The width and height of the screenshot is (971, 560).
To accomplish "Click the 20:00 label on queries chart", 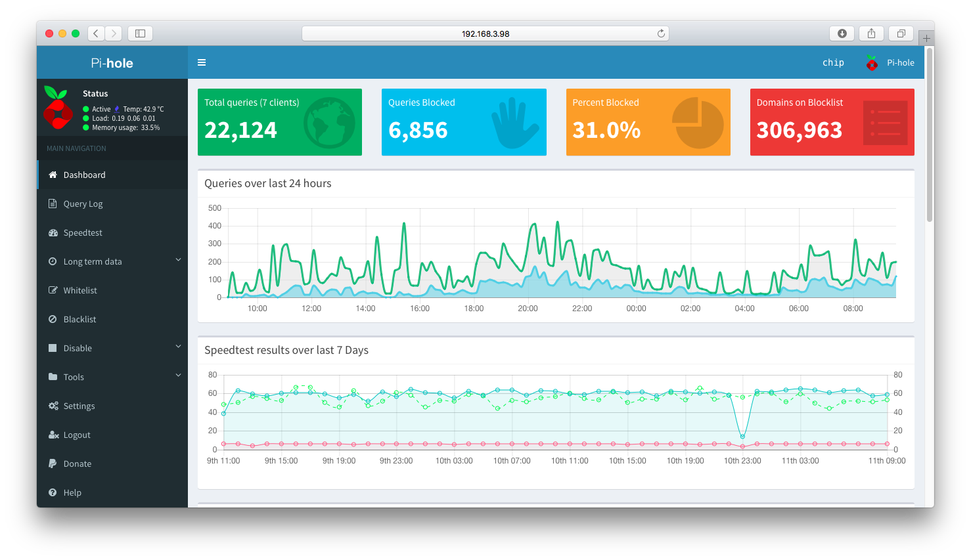I will coord(528,309).
